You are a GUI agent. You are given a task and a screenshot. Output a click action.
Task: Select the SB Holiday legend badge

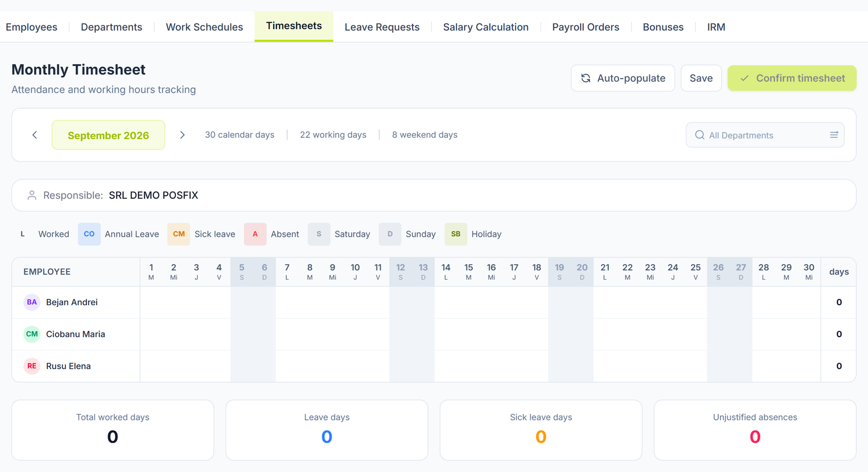456,234
